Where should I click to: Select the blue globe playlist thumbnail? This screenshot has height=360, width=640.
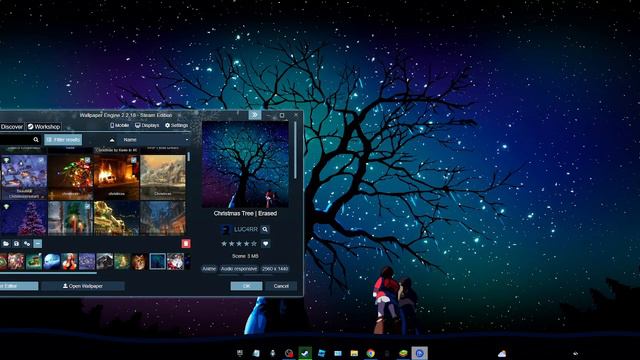(x=52, y=261)
